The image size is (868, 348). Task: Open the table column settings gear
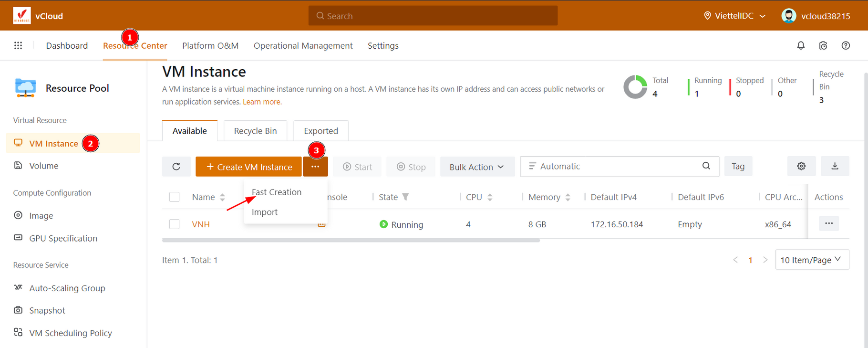coord(801,166)
